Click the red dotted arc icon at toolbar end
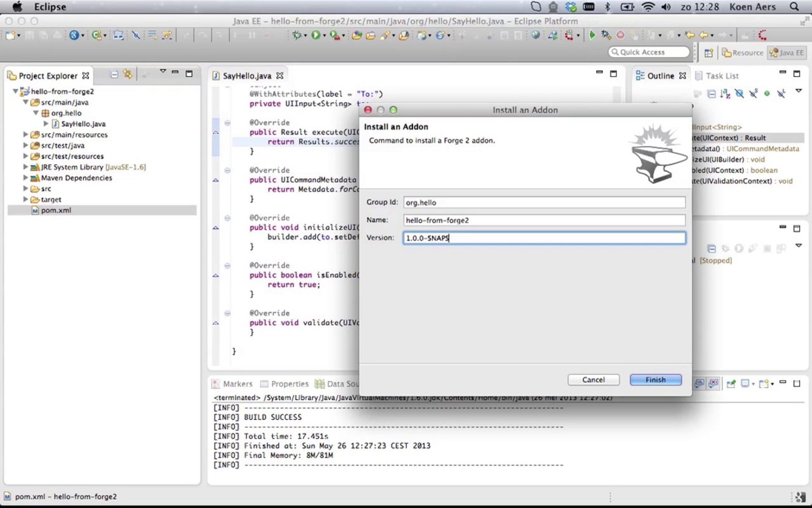This screenshot has height=508, width=812. click(x=763, y=35)
